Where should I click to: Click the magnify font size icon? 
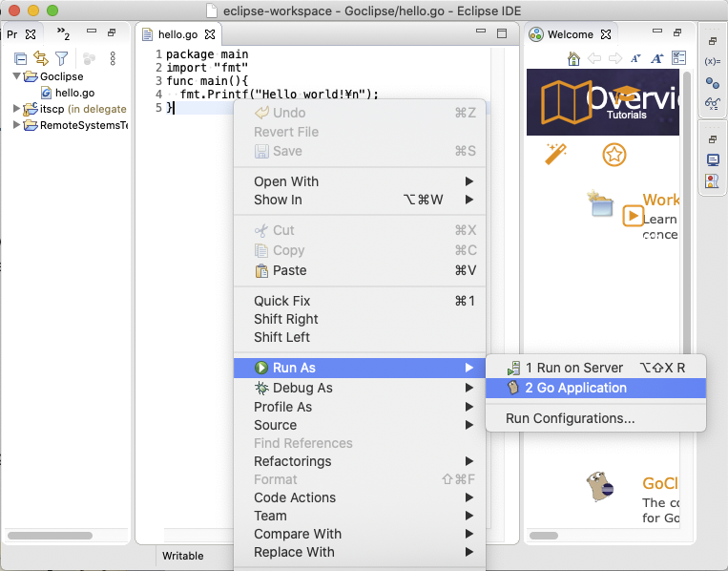(x=656, y=58)
